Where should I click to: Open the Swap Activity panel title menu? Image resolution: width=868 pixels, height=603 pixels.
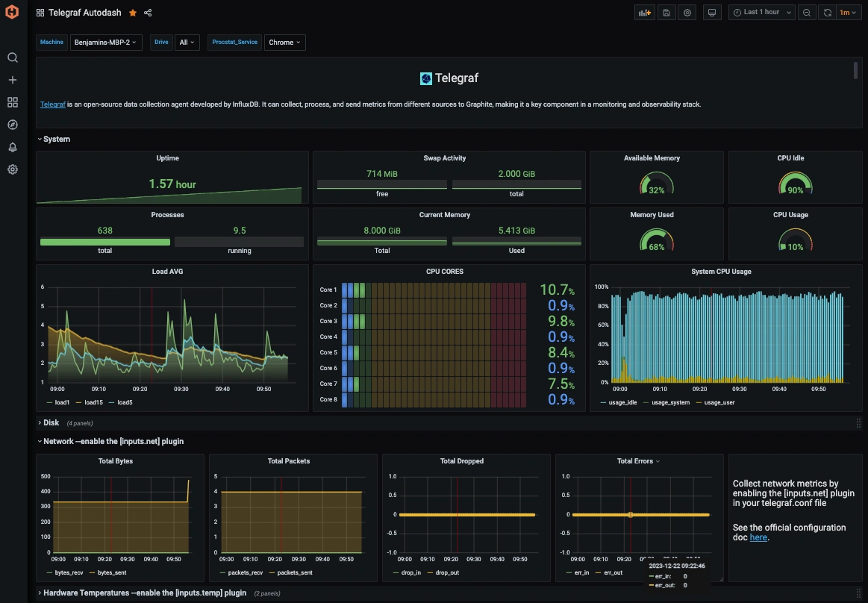445,158
